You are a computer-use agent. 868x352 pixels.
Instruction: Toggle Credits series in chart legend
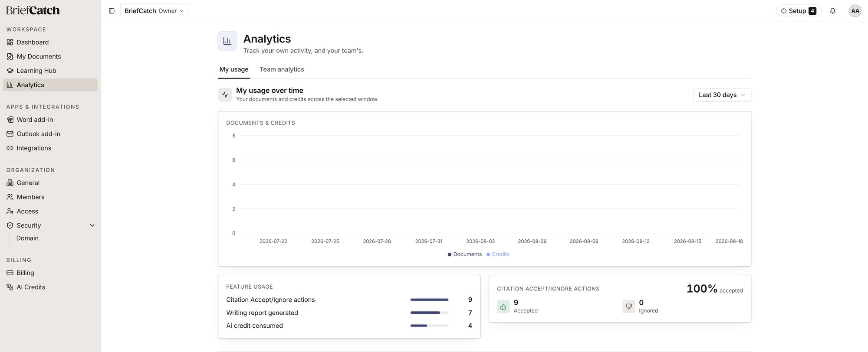tap(498, 254)
